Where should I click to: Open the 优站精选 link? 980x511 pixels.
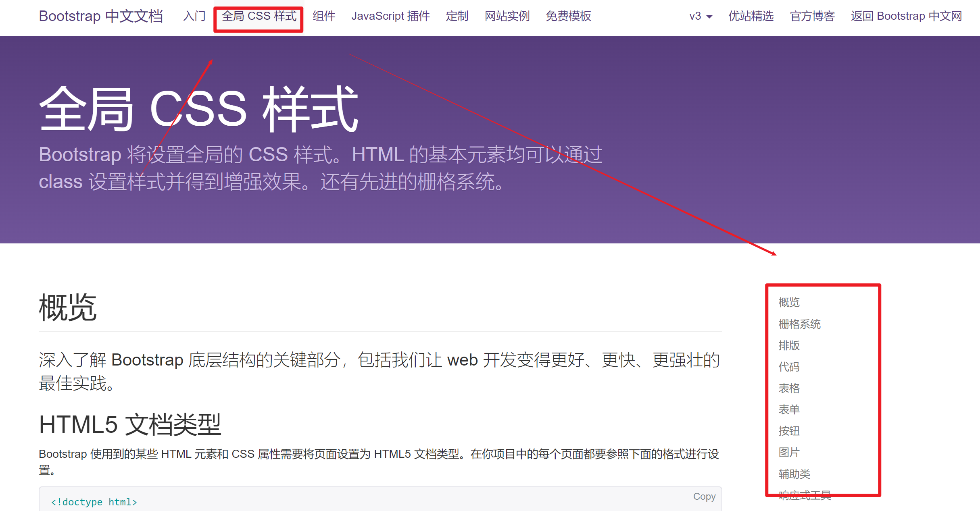click(x=751, y=16)
